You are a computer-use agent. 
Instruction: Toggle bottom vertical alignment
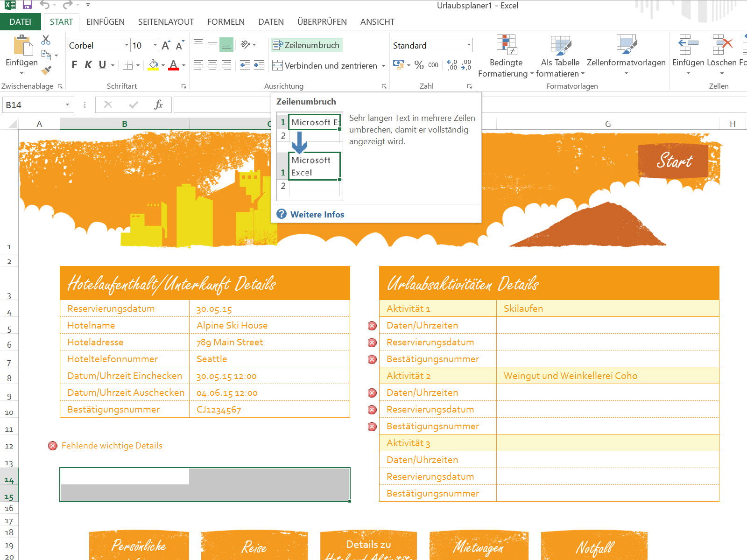click(x=226, y=45)
